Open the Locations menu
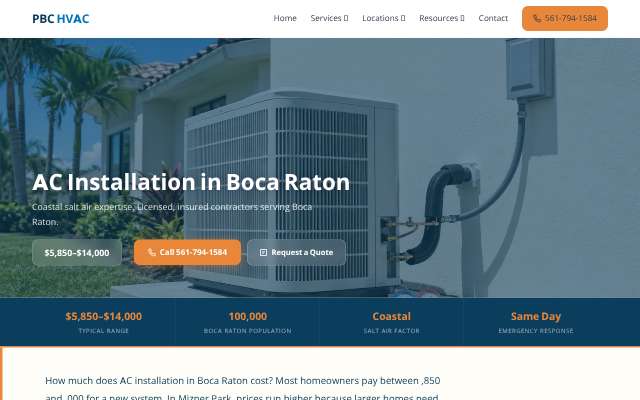This screenshot has width=640, height=400. (x=383, y=18)
